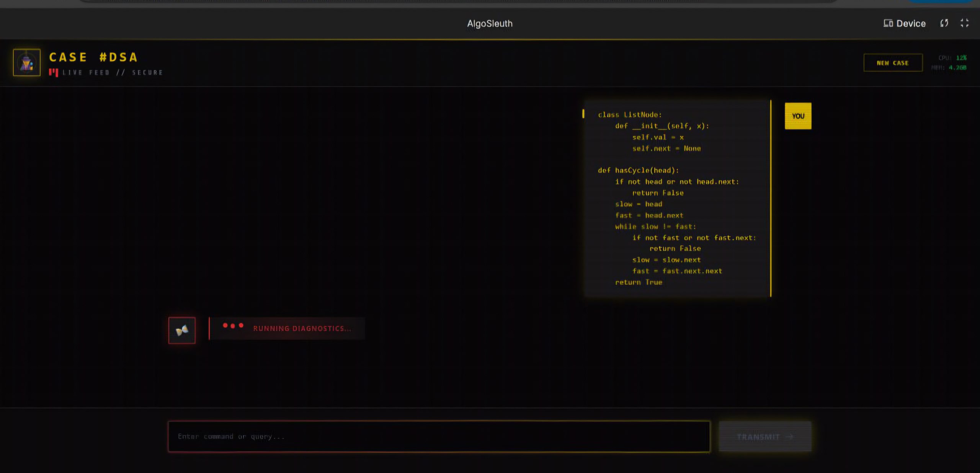Click the LIVE FEED // SECURE status text
980x473 pixels.
pyautogui.click(x=113, y=73)
